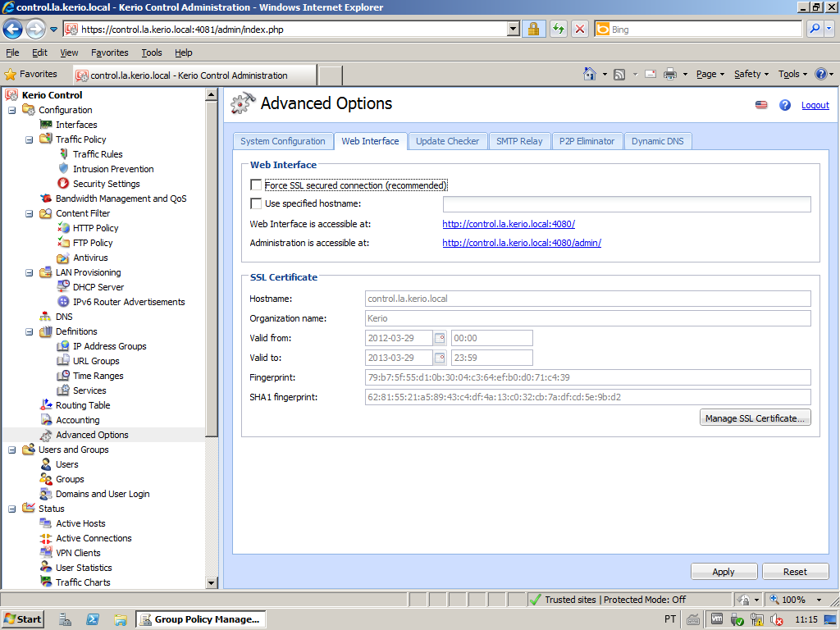Screen dimensions: 840x630
Task: Click Manage SSL Certificate button
Action: (755, 418)
